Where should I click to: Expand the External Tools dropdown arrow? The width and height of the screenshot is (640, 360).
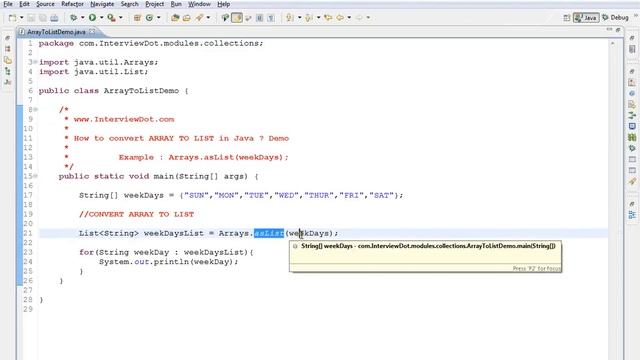click(121, 18)
